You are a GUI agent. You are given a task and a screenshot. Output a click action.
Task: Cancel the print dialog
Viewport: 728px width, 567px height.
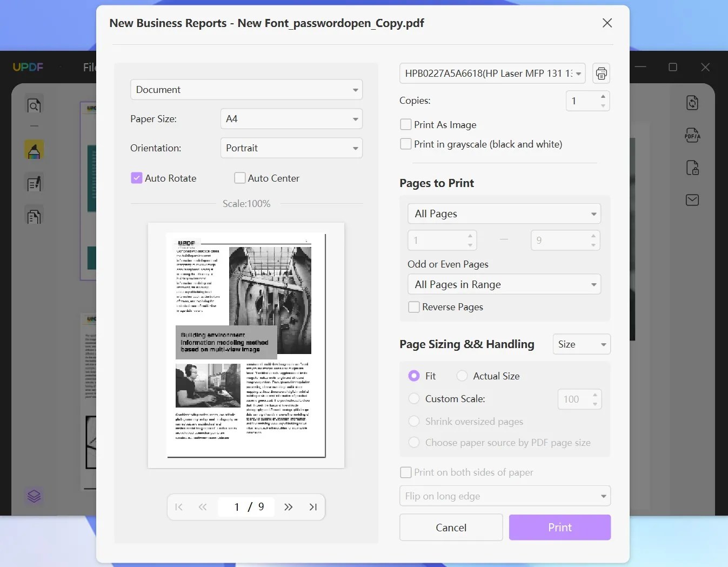pos(451,527)
